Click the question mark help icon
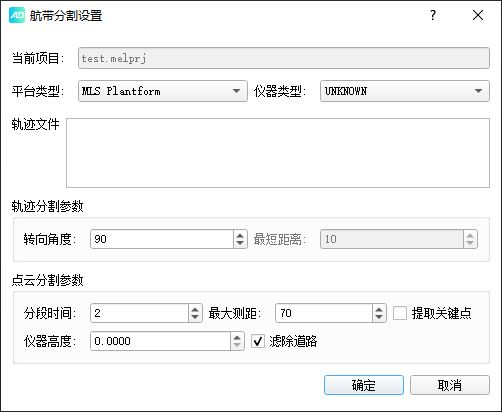This screenshot has height=412, width=502. tap(433, 15)
